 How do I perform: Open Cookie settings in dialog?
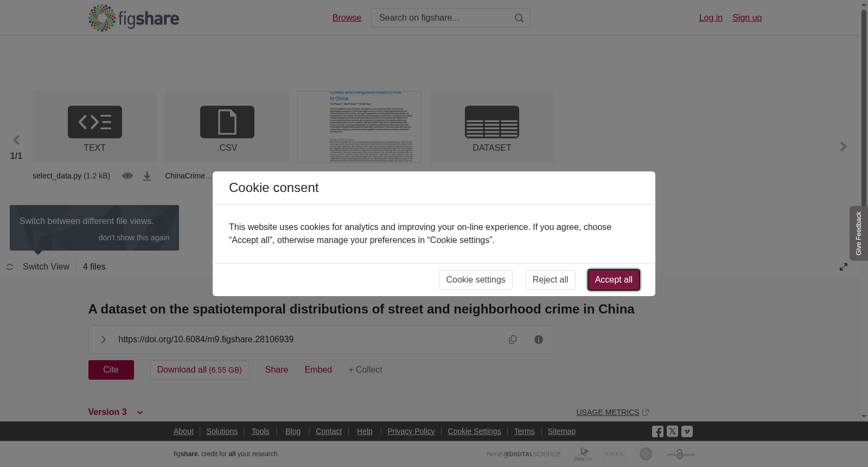tap(476, 280)
